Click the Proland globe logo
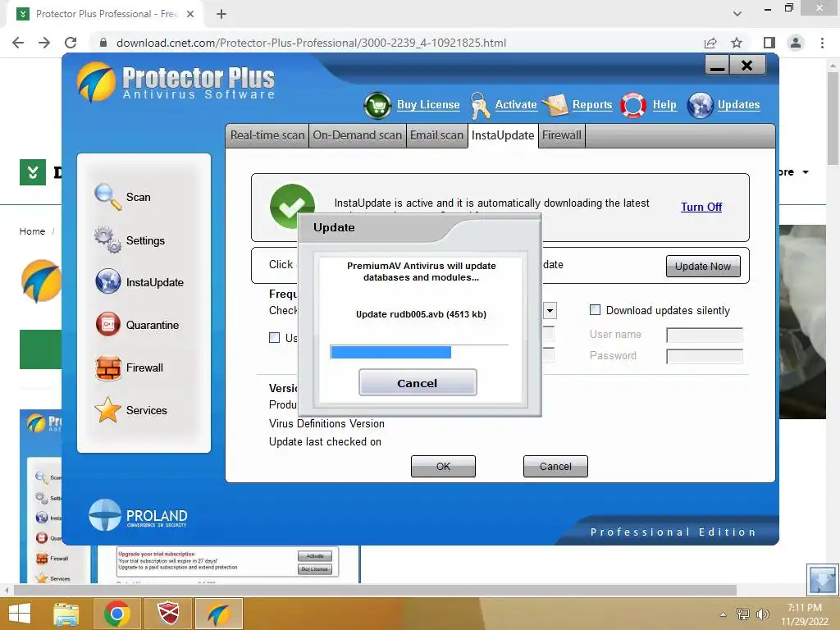Screen dimensions: 840x630 point(105,515)
